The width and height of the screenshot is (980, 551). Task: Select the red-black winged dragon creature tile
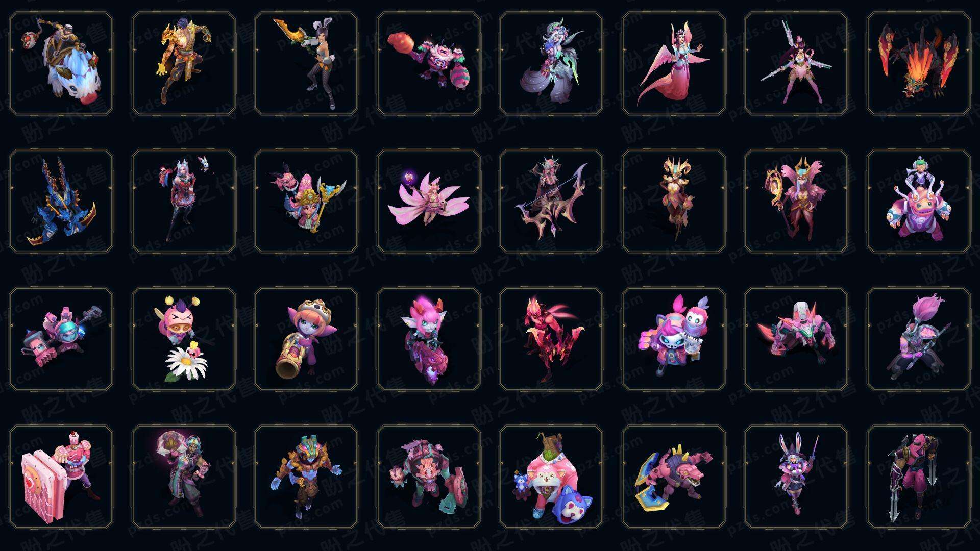tap(919, 64)
